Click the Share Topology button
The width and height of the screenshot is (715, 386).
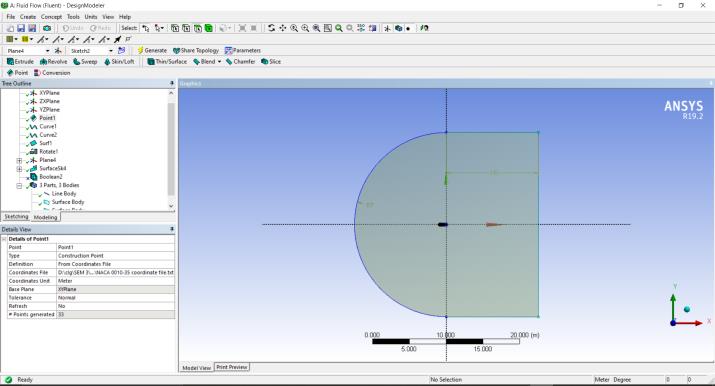pyautogui.click(x=196, y=51)
